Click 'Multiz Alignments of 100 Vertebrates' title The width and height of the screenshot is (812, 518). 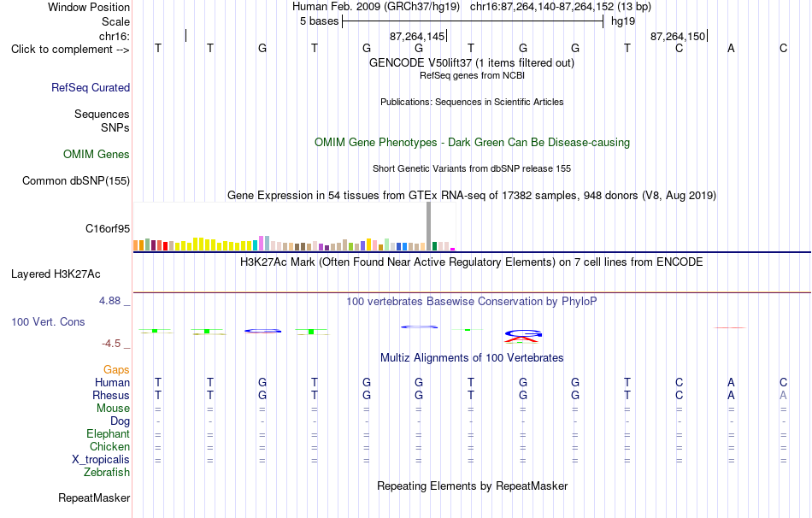472,357
